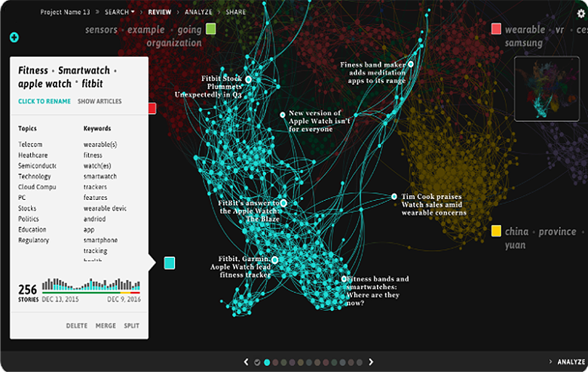Go to SHARE step
This screenshot has height=372, width=588.
235,12
